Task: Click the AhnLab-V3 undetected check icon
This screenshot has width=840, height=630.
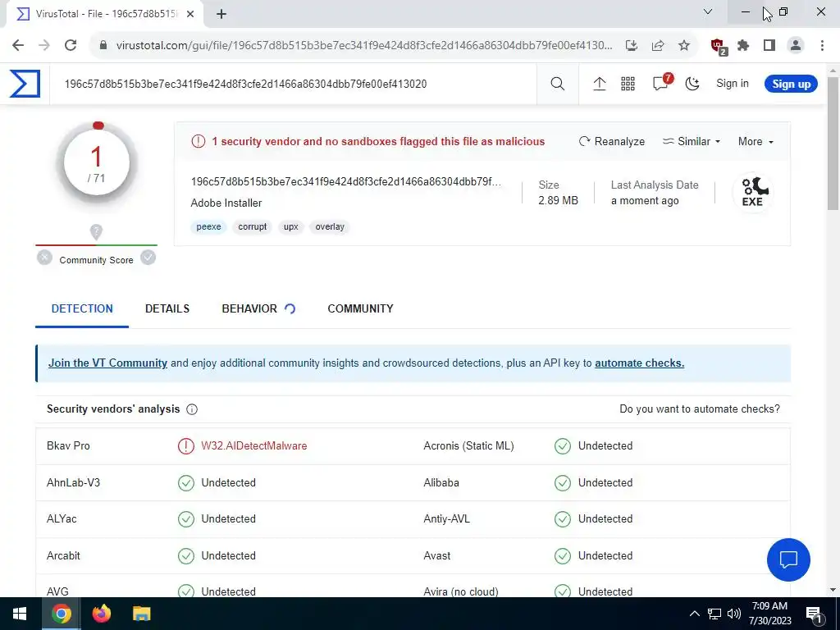Action: (186, 482)
